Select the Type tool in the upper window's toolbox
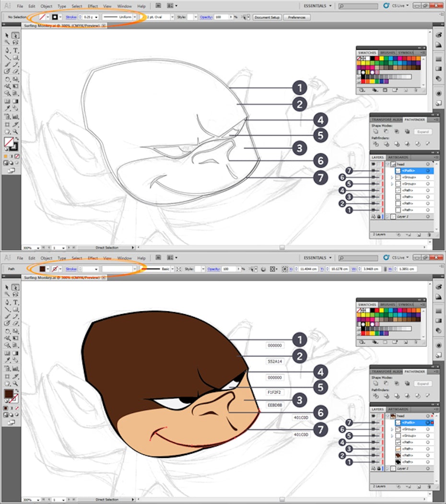 click(x=16, y=50)
